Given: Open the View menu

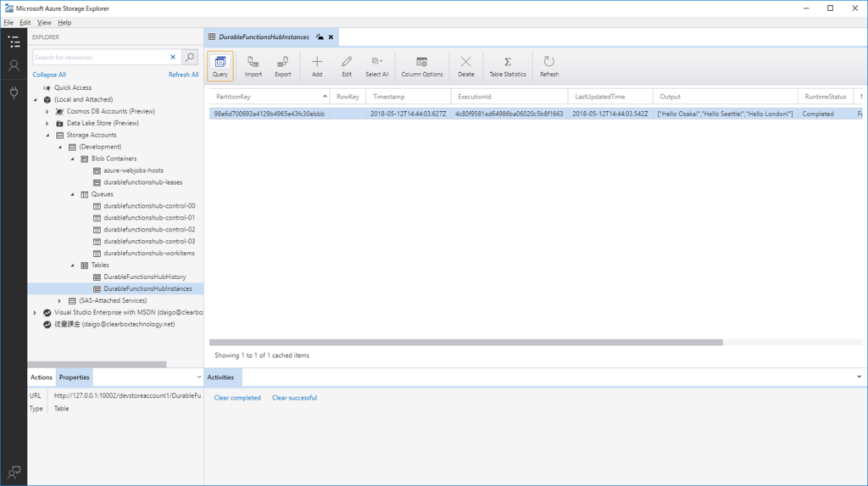Looking at the screenshot, I should coord(44,23).
